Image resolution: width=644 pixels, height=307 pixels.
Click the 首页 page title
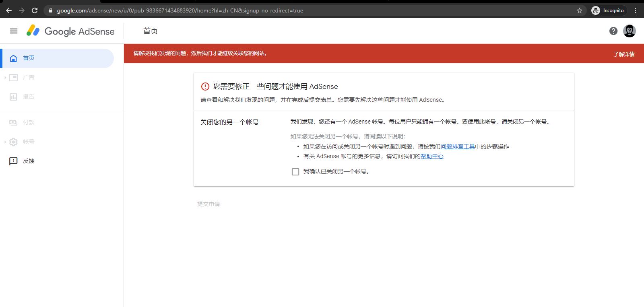pos(151,31)
